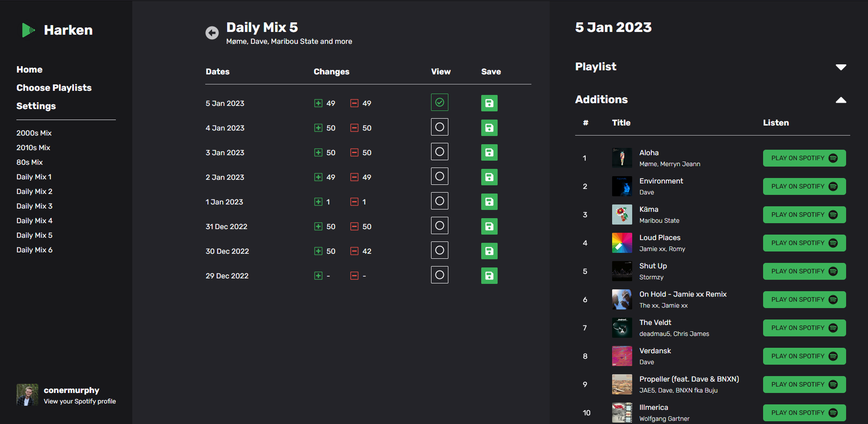Play Loud Places on Spotify
868x424 pixels.
(804, 243)
